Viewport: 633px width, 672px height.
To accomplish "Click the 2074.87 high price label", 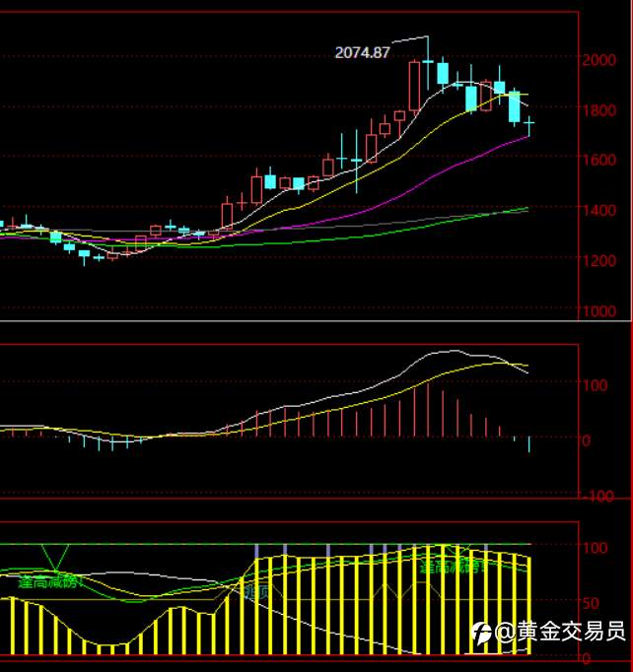I will (x=363, y=52).
